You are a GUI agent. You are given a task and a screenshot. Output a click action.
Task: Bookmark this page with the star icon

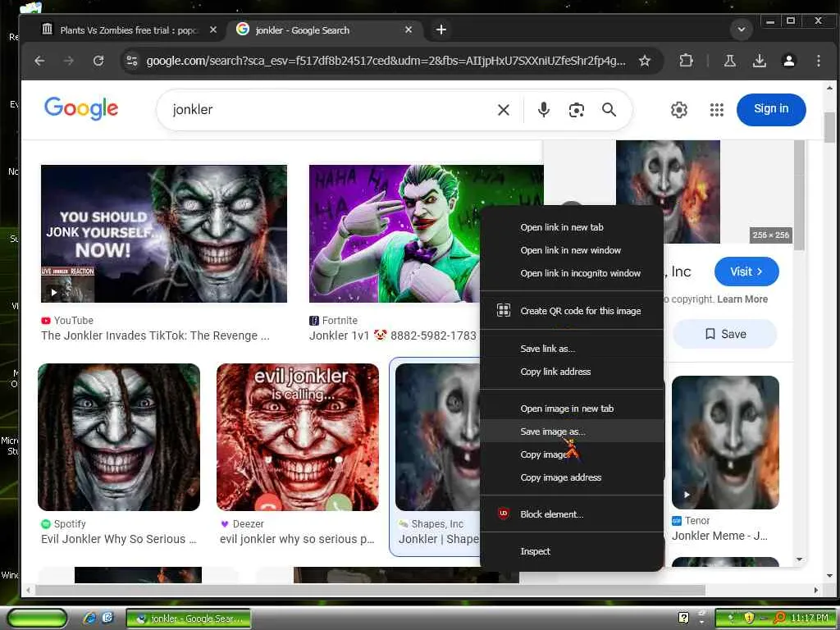pos(645,61)
